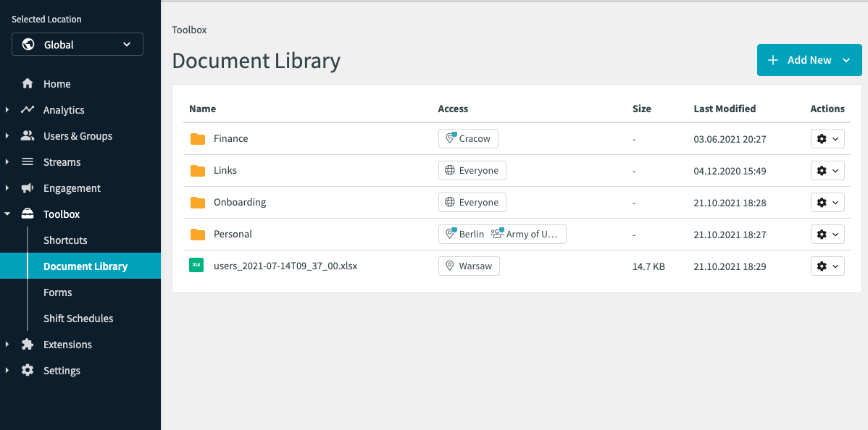
Task: Open the users_2021-07-14T09_37_00.xlsx file
Action: point(285,266)
